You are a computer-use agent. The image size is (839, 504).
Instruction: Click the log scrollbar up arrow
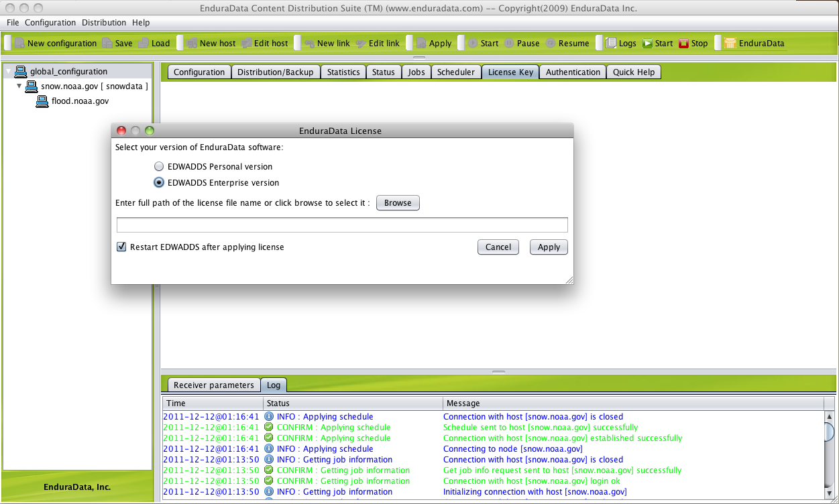(830, 416)
